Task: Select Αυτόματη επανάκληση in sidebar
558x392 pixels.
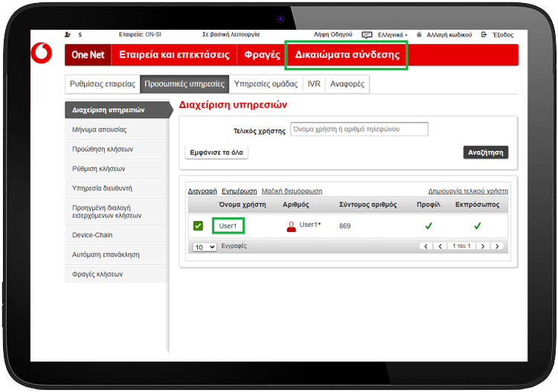Action: (117, 254)
